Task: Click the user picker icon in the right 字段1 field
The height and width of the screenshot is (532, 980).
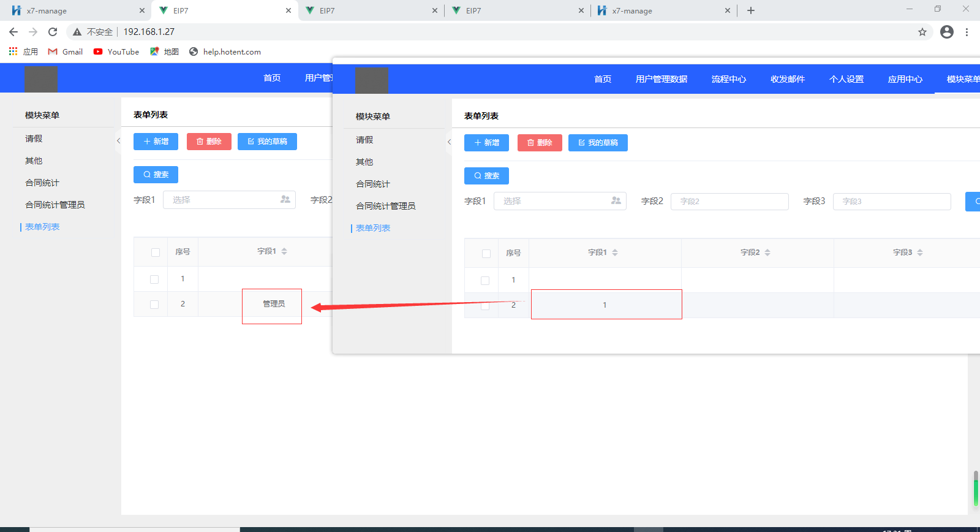Action: point(616,201)
